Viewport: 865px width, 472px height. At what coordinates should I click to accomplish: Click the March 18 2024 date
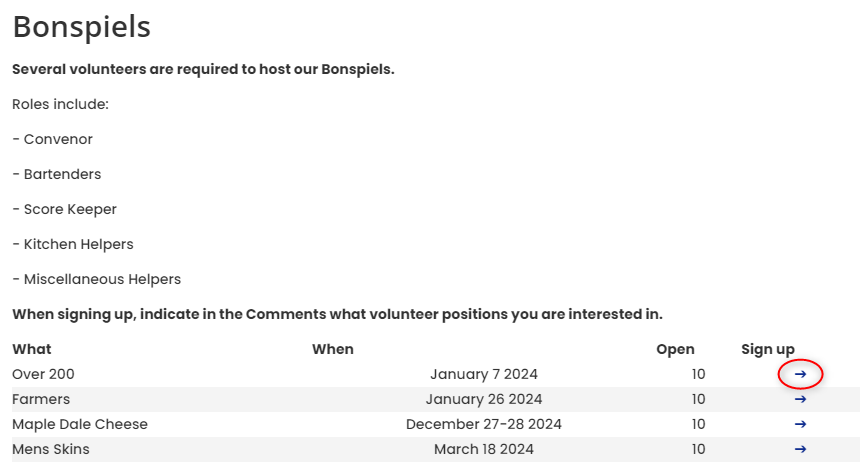tap(484, 449)
